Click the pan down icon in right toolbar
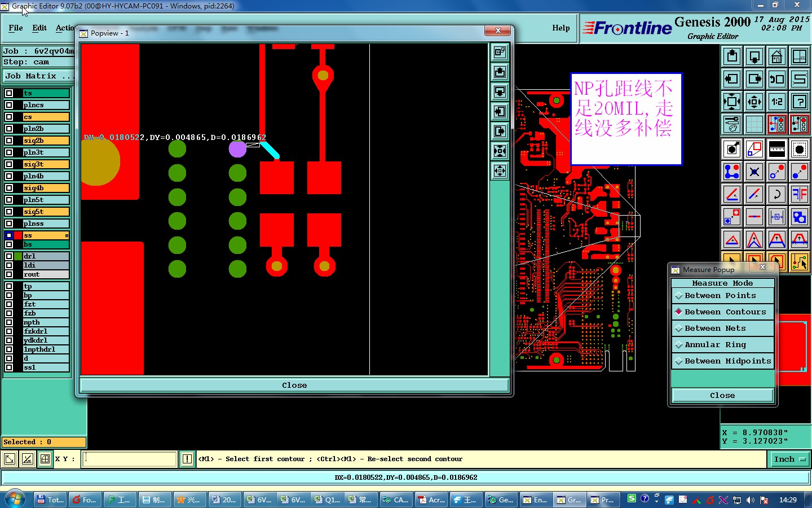Image resolution: width=812 pixels, height=508 pixels. (754, 56)
